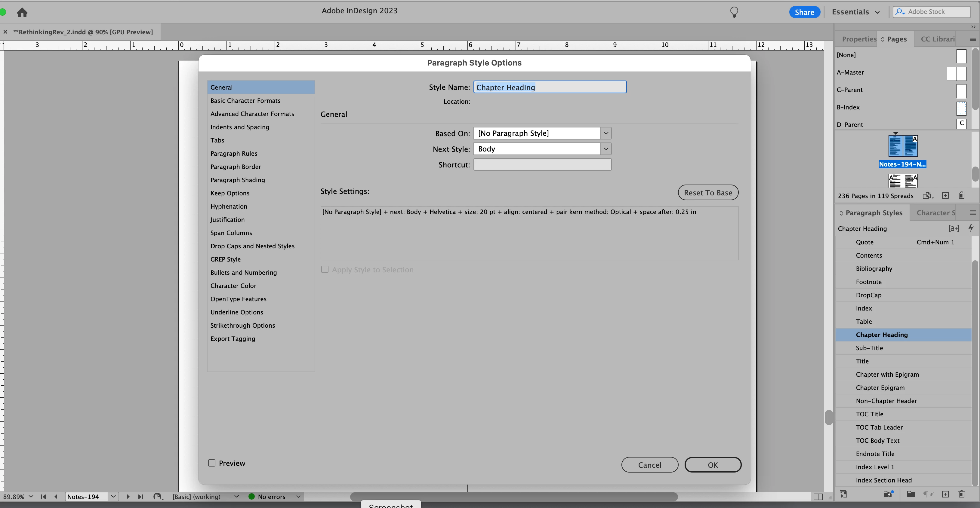This screenshot has width=980, height=508.
Task: Click the split layout view icon
Action: click(818, 497)
